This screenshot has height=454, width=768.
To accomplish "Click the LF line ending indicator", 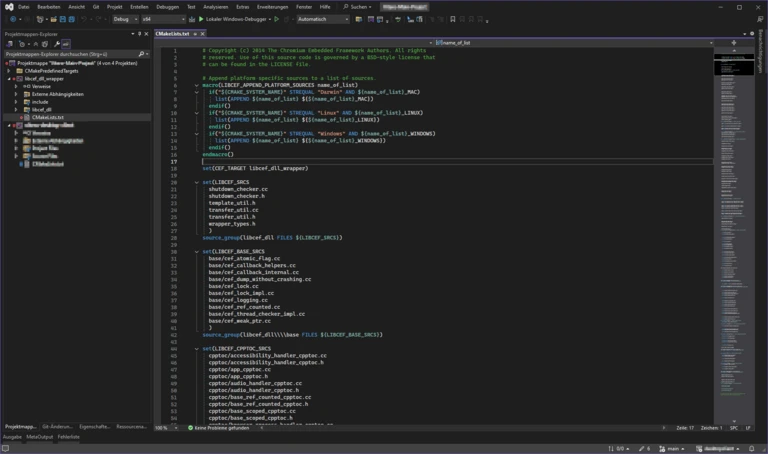I will [x=748, y=428].
